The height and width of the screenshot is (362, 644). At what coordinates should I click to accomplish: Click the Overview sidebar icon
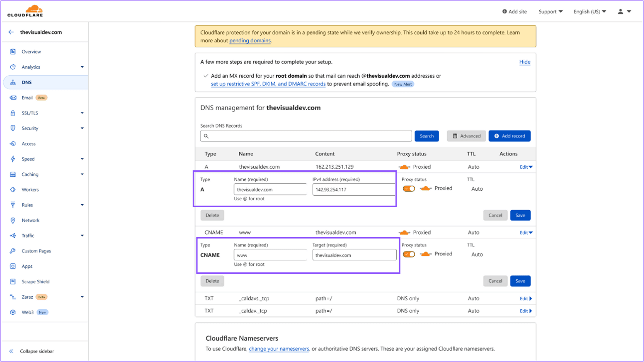click(13, 52)
